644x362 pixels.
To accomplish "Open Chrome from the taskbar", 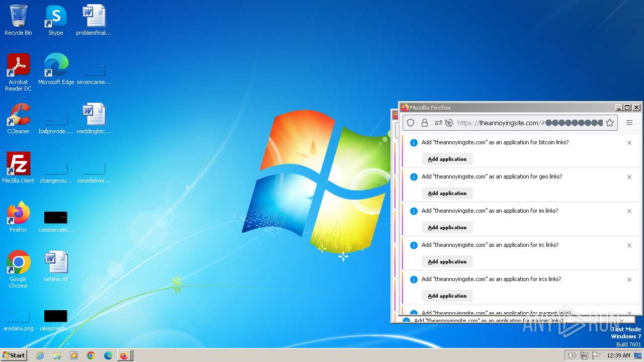I will [x=91, y=355].
